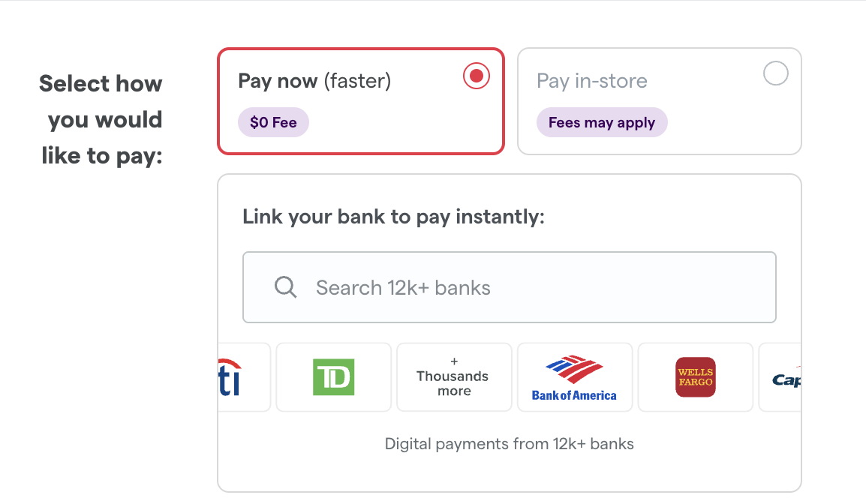Click the Pay in-store label text
The width and height of the screenshot is (866, 504).
[x=592, y=81]
